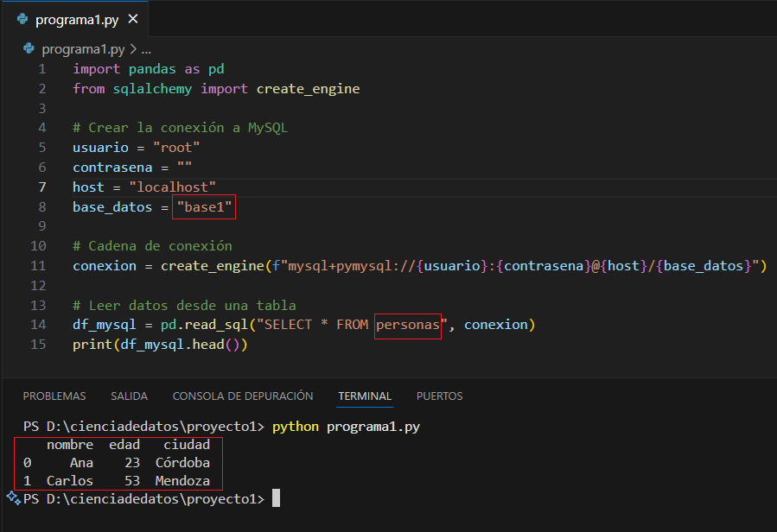777x532 pixels.
Task: Click the Python icon in the breadcrumb bar
Action: coord(29,49)
